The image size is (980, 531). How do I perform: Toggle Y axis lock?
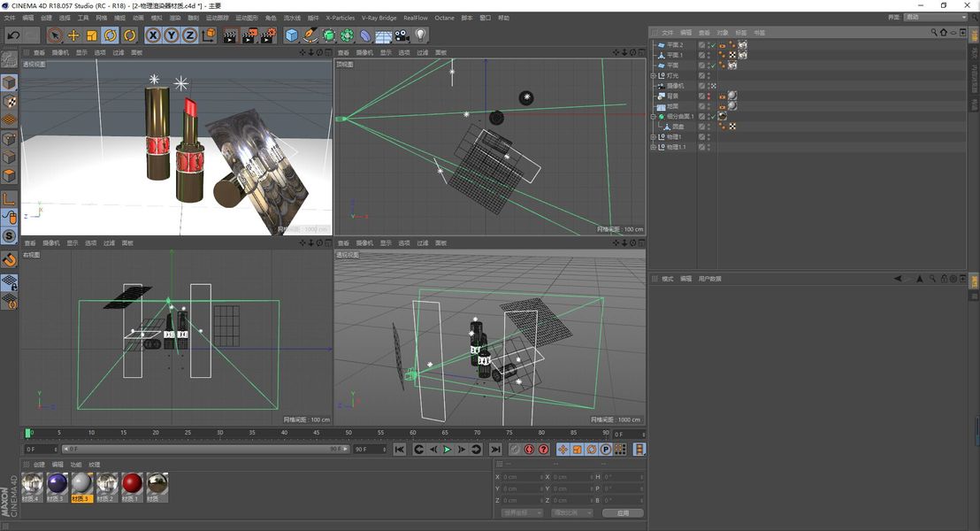pyautogui.click(x=172, y=35)
